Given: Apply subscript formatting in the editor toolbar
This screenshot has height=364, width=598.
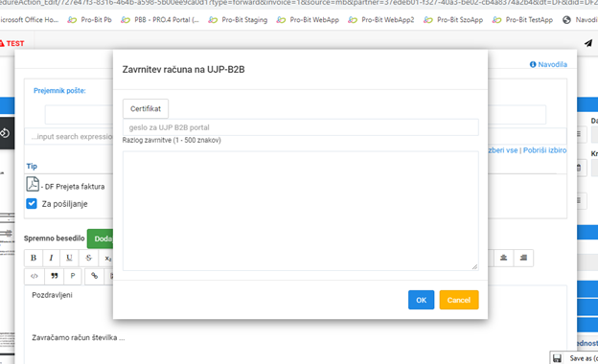Looking at the screenshot, I should coord(107,258).
